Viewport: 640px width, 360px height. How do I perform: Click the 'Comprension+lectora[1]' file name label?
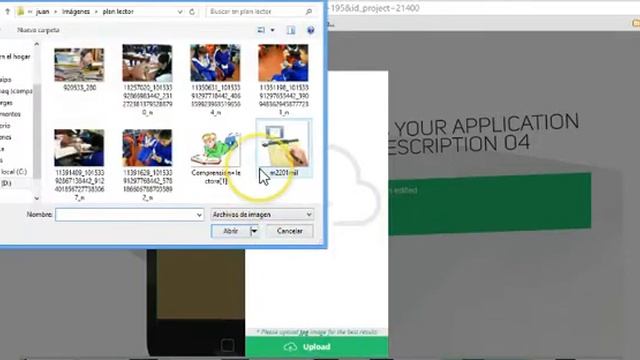216,177
